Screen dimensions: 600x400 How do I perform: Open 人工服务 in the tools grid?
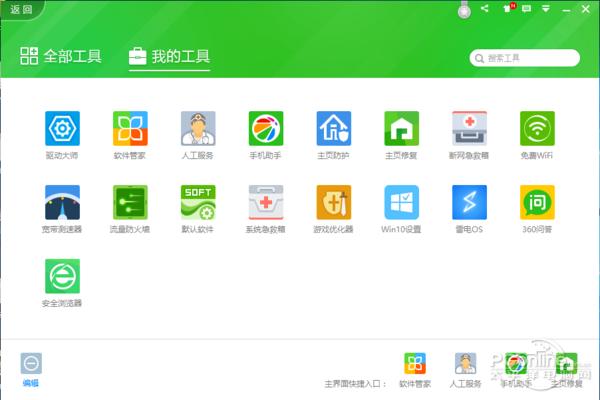tap(198, 128)
